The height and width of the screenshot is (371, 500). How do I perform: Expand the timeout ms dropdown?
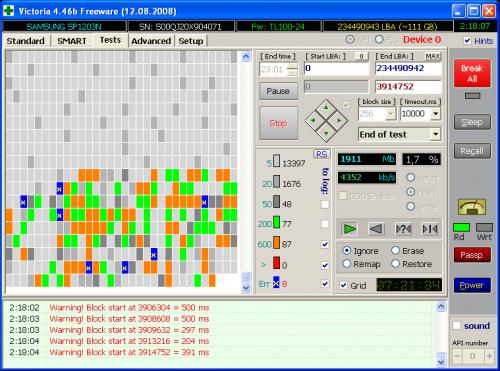point(435,114)
